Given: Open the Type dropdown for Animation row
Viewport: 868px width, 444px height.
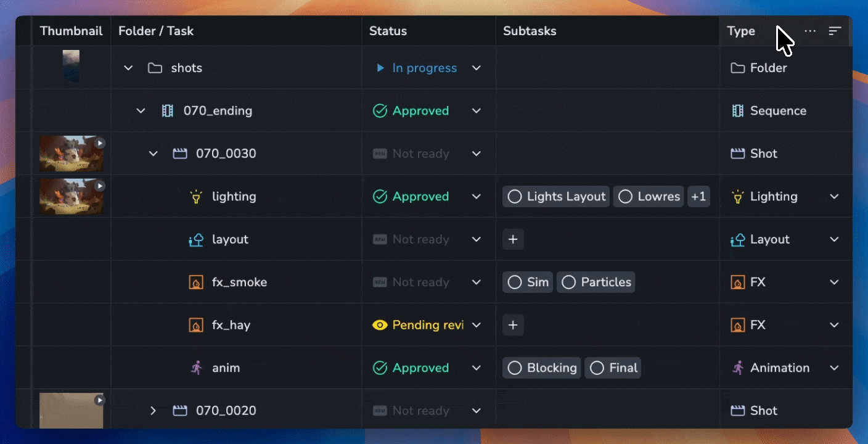Looking at the screenshot, I should [x=834, y=368].
